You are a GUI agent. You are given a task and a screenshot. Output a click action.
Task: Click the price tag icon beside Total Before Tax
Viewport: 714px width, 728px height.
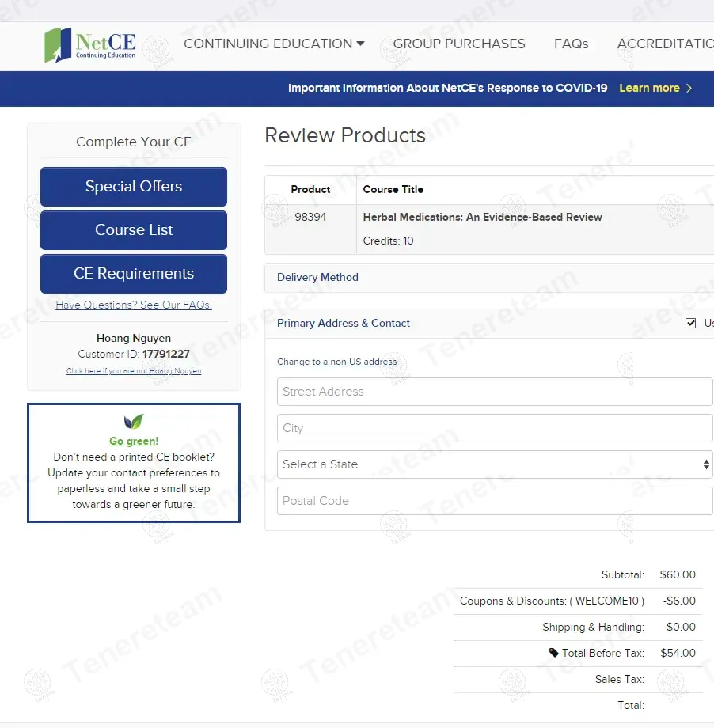[553, 653]
